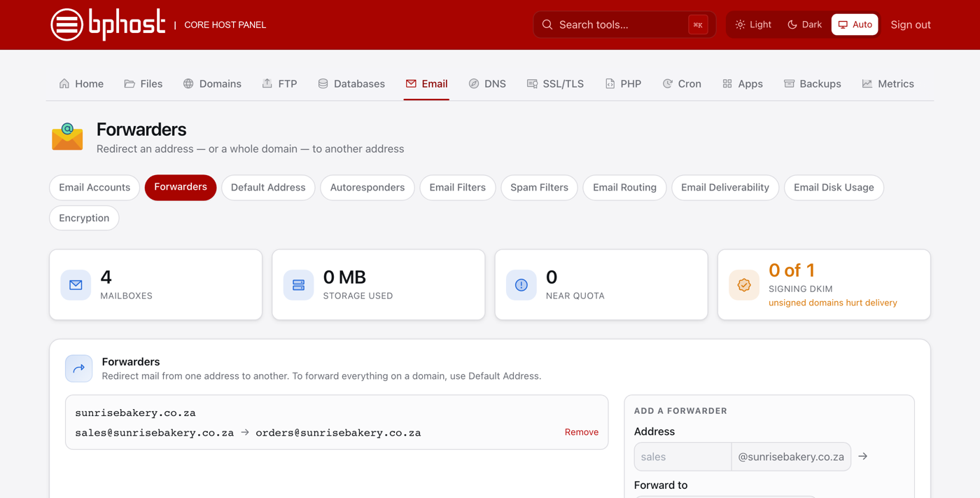Click the Databases cylinder icon
This screenshot has height=498, width=980.
coord(323,83)
